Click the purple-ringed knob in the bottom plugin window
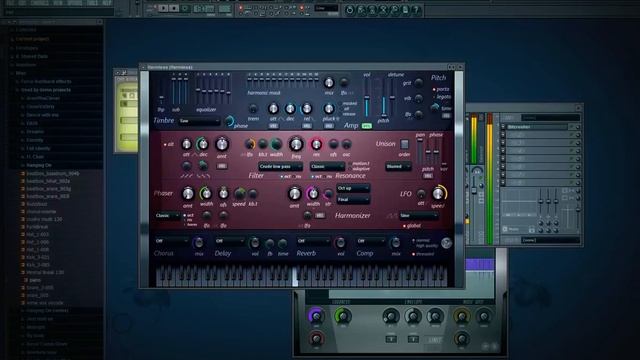The height and width of the screenshot is (360, 640). pyautogui.click(x=316, y=316)
